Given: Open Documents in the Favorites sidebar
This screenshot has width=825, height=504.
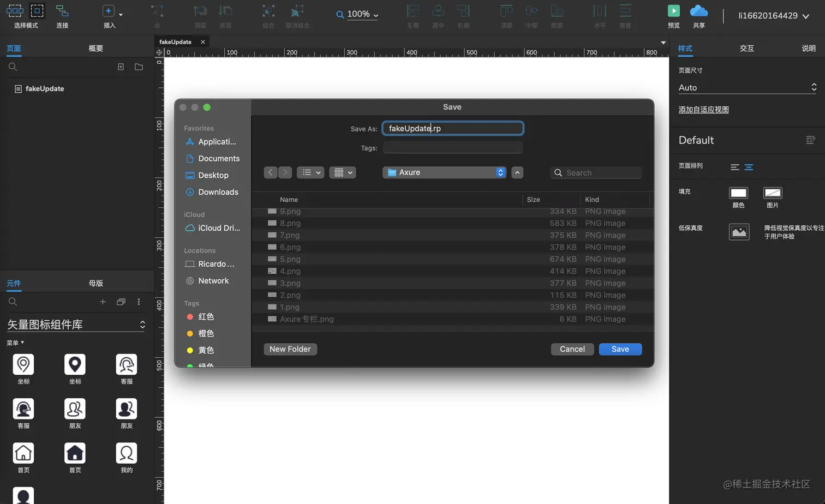Looking at the screenshot, I should [213, 158].
